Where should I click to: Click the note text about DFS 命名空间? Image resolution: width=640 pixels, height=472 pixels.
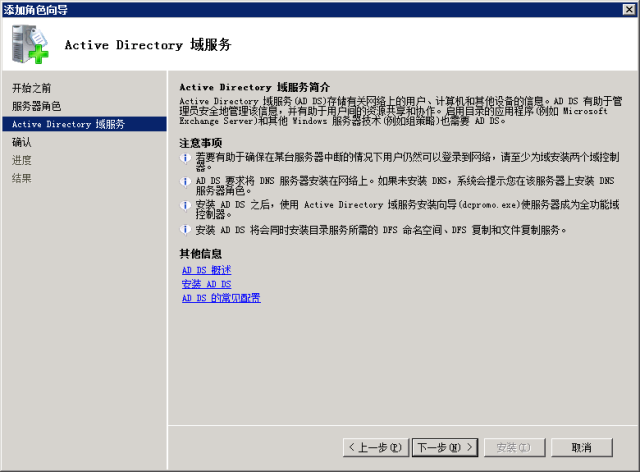pos(381,230)
